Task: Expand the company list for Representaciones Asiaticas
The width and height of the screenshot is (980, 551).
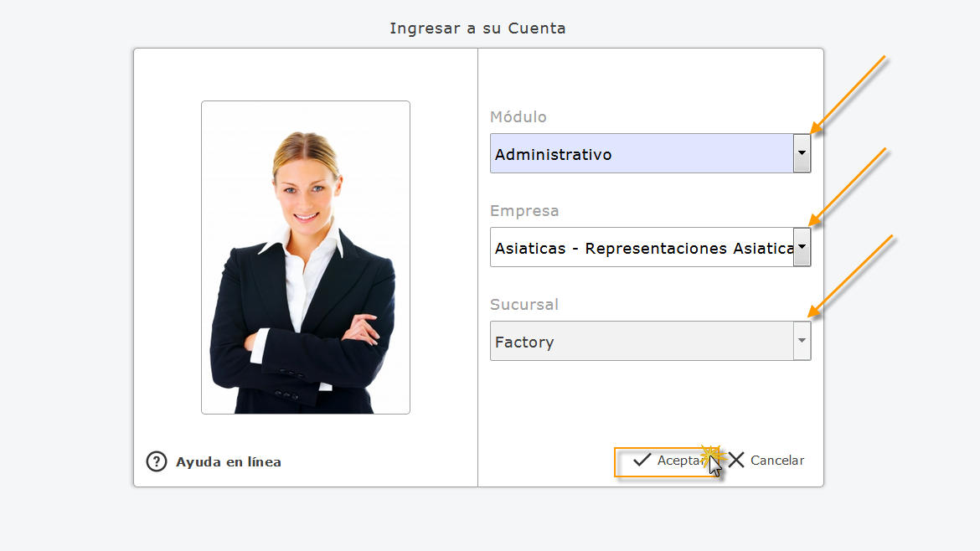Action: (801, 247)
